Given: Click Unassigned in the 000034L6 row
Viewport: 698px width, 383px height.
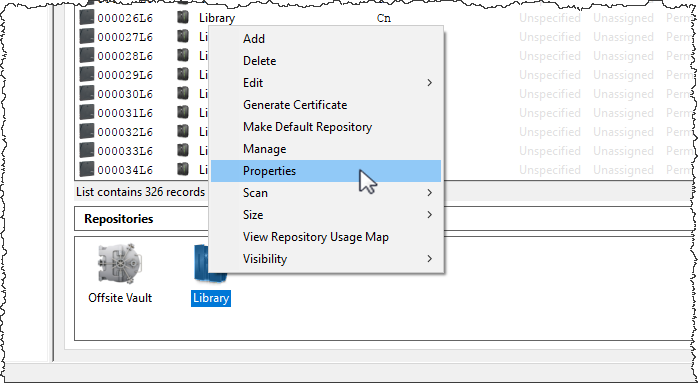Looking at the screenshot, I should click(623, 170).
